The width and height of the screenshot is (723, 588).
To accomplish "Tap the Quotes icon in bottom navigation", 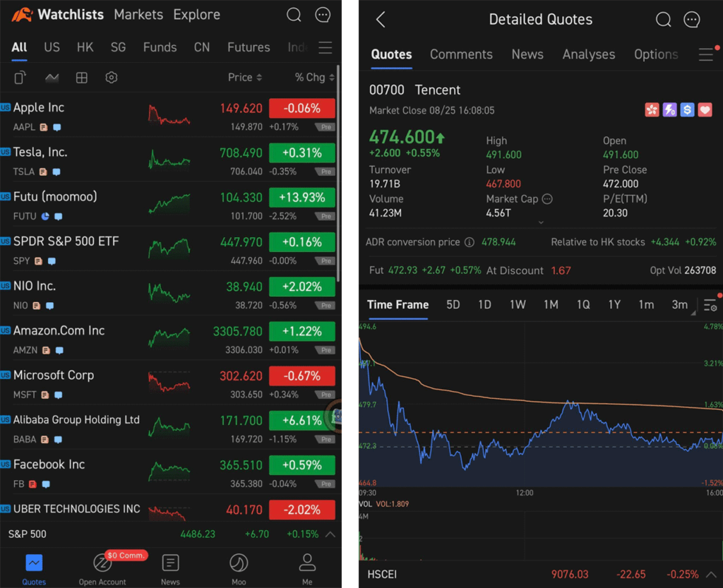I will click(34, 563).
